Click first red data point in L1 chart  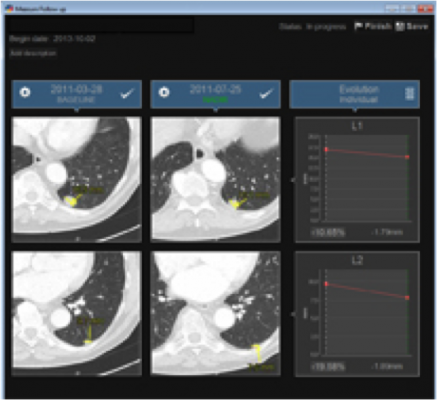pos(326,150)
